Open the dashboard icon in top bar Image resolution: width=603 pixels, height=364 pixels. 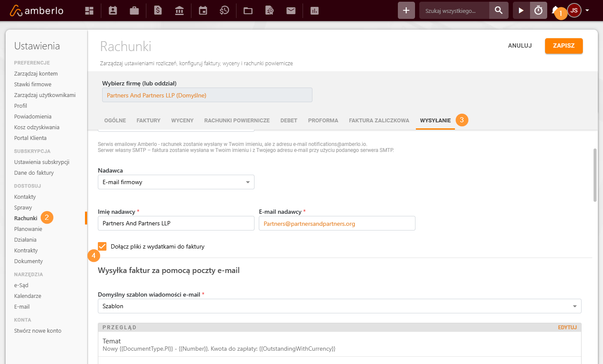point(89,11)
